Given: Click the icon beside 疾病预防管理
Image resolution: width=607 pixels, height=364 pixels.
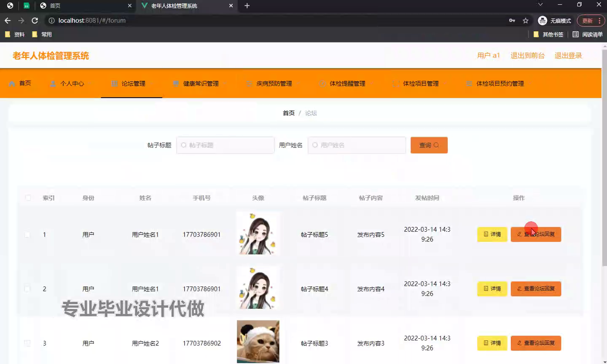Looking at the screenshot, I should (249, 83).
